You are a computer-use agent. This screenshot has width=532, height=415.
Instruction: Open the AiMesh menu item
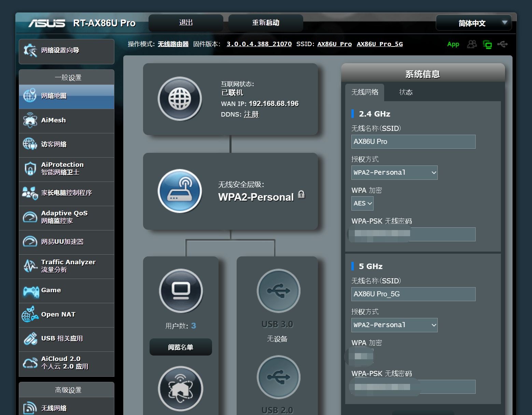67,121
